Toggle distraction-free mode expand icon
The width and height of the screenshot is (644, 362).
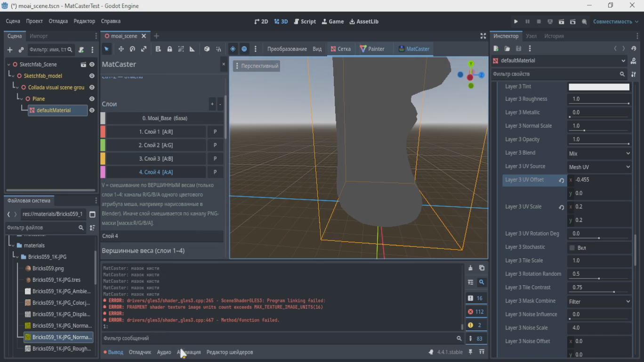click(483, 36)
